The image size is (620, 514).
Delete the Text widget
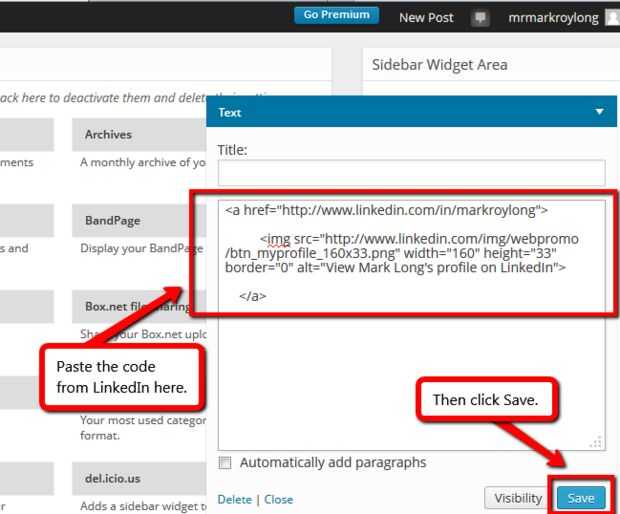pos(234,499)
